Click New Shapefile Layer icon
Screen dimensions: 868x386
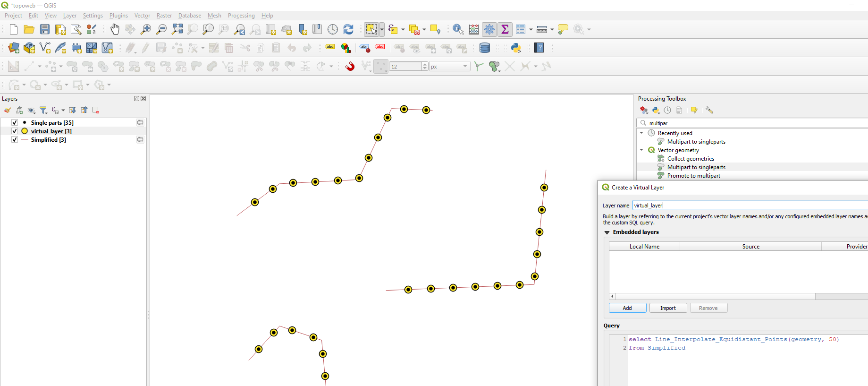pos(45,48)
